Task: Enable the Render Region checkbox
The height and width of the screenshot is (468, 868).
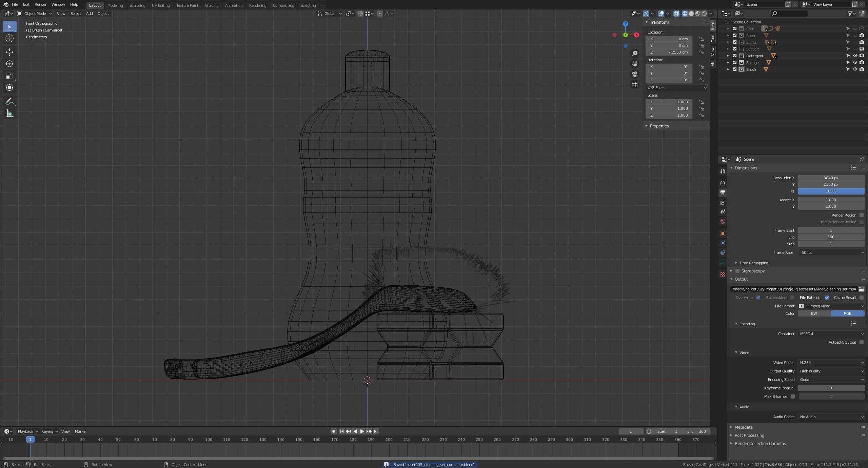Action: pos(862,215)
